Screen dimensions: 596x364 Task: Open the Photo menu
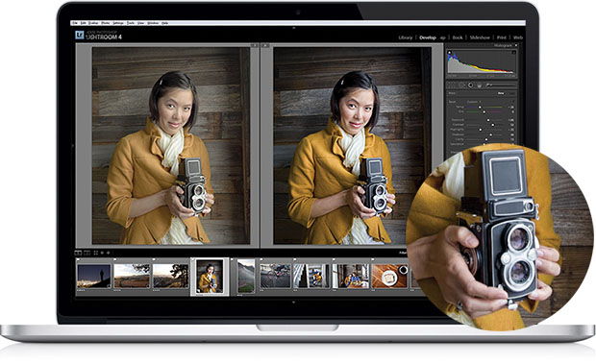(x=106, y=23)
